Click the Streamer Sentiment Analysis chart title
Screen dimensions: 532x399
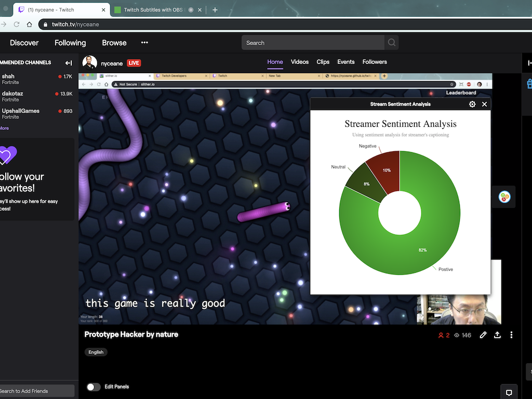(x=401, y=124)
